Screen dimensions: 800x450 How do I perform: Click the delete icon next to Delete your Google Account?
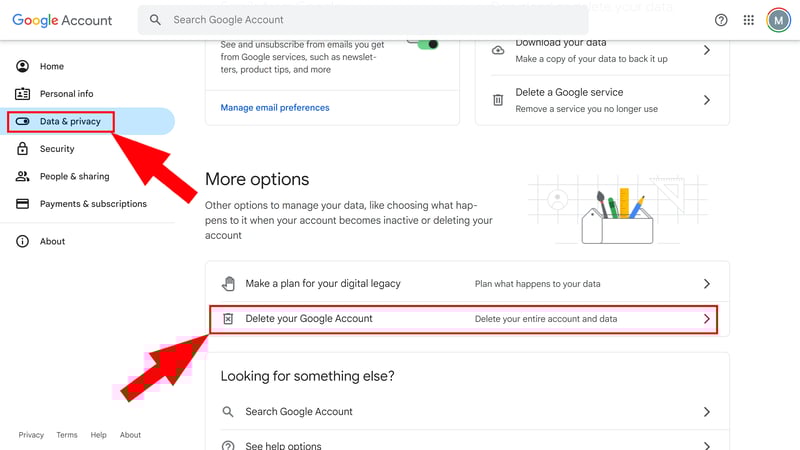tap(228, 319)
